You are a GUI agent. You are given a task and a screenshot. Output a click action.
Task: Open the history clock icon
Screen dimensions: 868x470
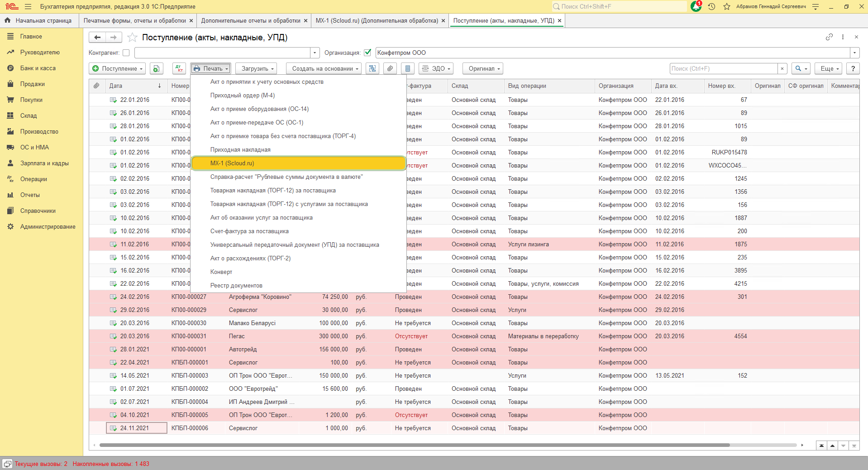pos(711,7)
